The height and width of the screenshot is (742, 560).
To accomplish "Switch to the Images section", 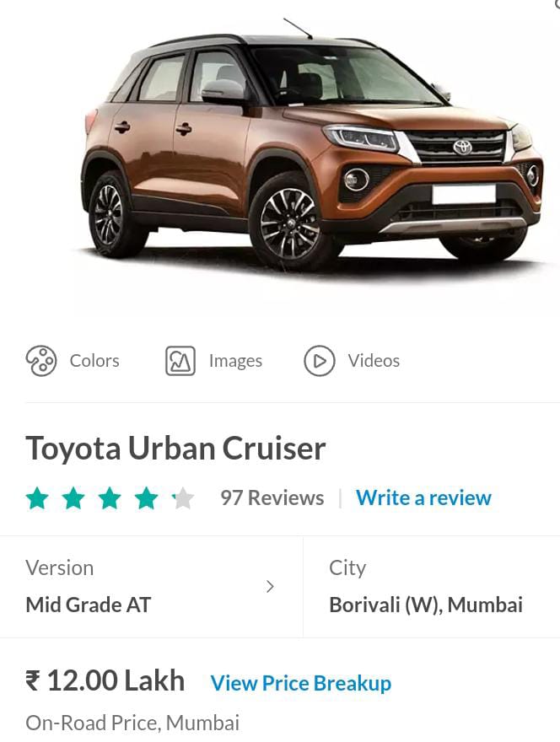I will click(235, 361).
